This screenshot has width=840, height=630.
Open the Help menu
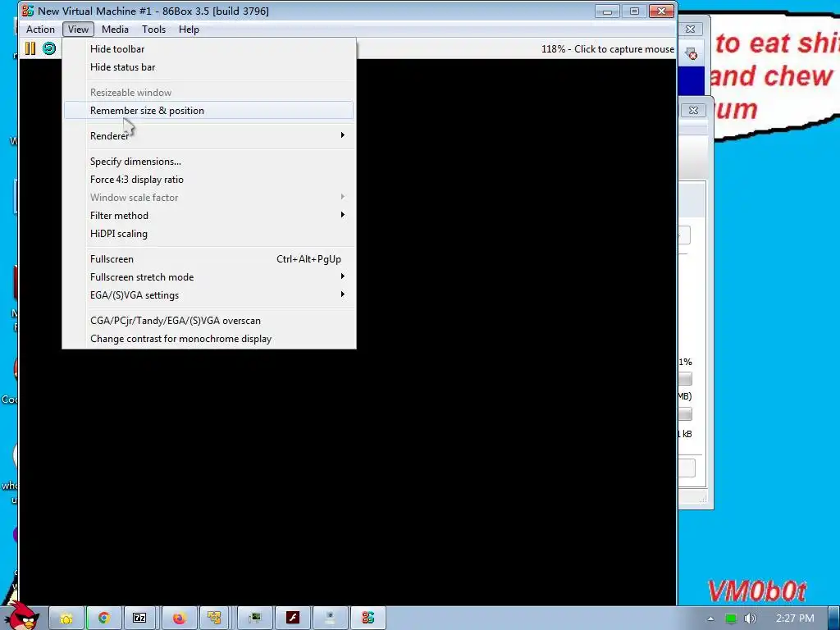point(189,30)
